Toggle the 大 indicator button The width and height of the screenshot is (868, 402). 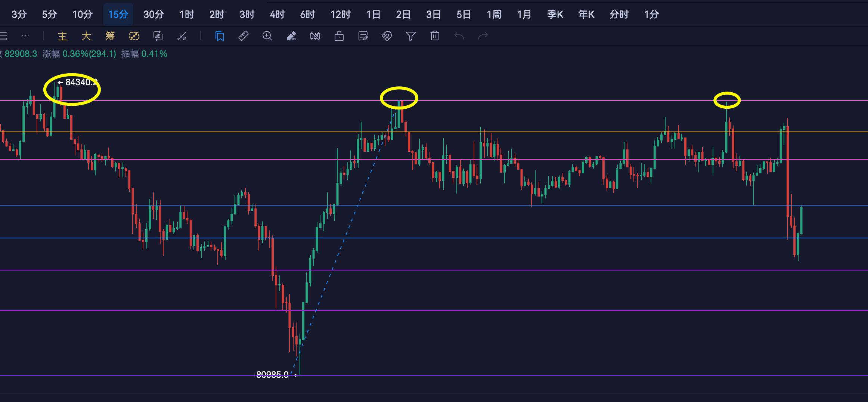click(86, 36)
